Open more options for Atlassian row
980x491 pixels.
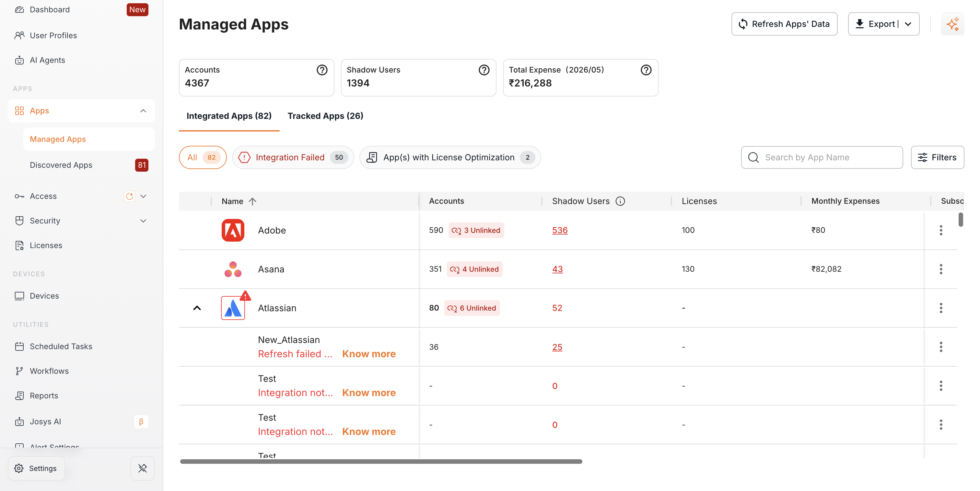[941, 308]
